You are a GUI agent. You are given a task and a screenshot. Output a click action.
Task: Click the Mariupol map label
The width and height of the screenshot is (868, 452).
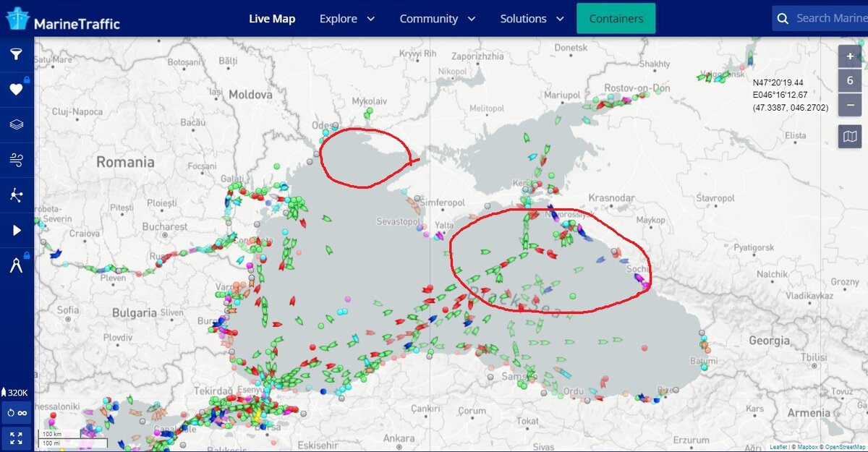[x=562, y=95]
